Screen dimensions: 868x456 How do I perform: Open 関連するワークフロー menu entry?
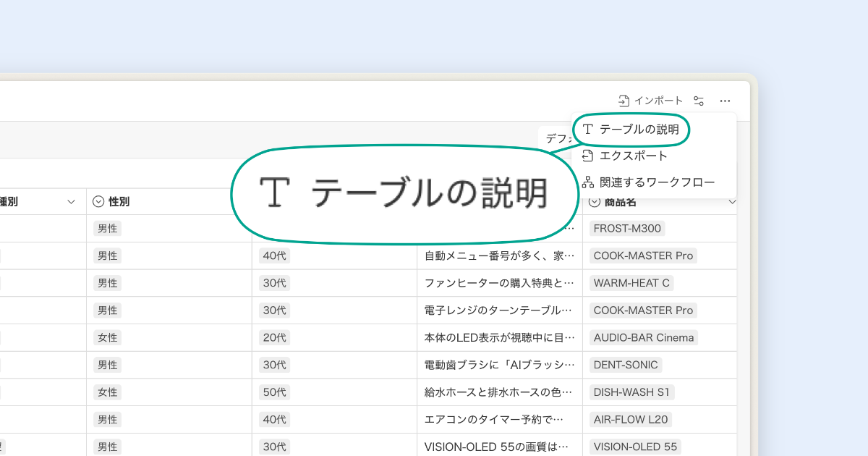649,182
